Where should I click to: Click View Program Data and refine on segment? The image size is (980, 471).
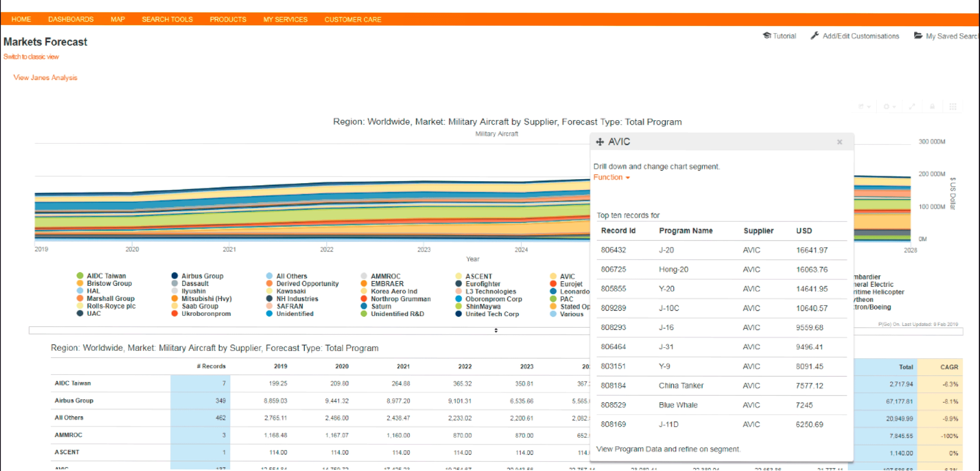[x=668, y=449]
